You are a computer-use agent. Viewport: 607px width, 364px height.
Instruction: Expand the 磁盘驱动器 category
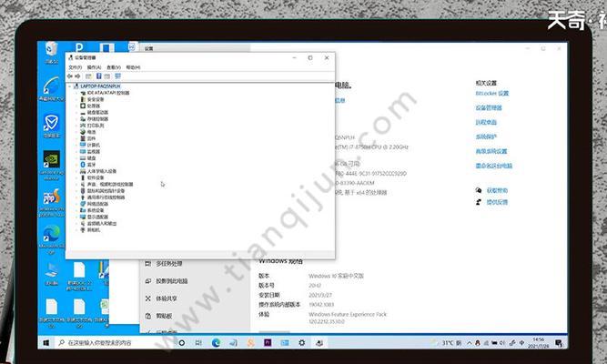(76, 112)
